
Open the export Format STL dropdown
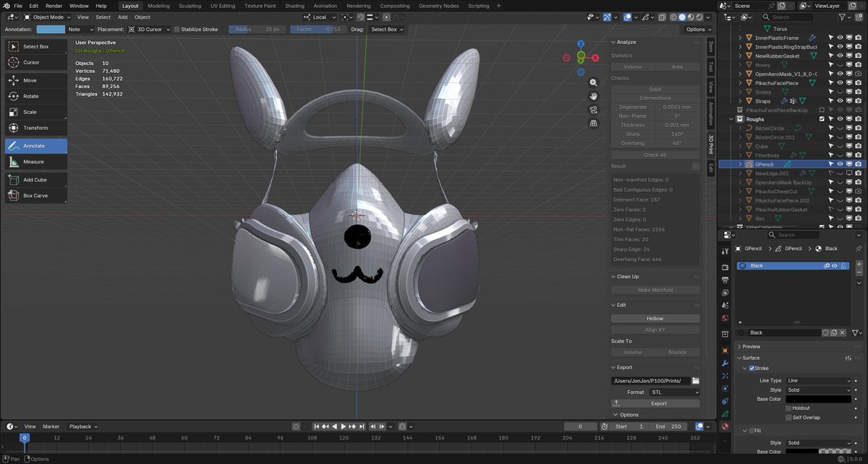coord(673,392)
